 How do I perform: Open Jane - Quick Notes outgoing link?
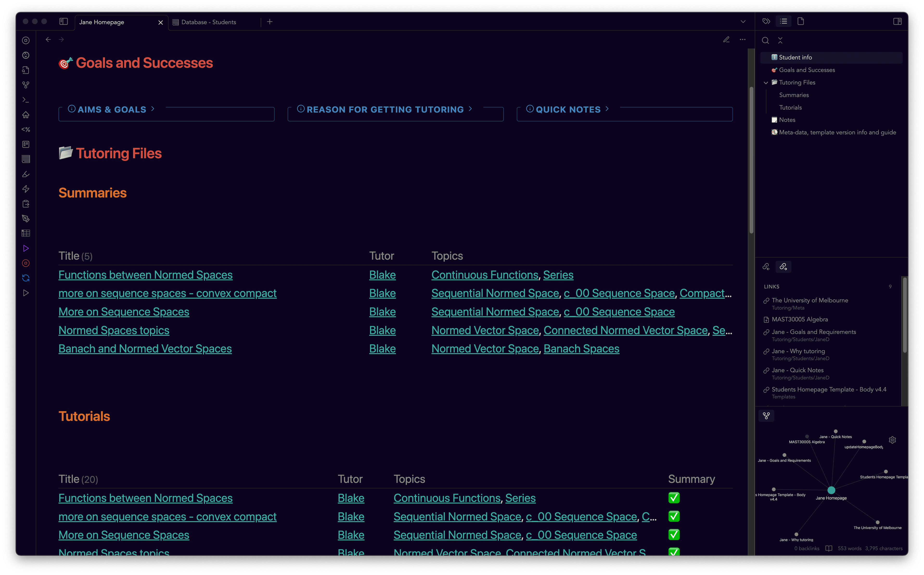click(x=797, y=370)
